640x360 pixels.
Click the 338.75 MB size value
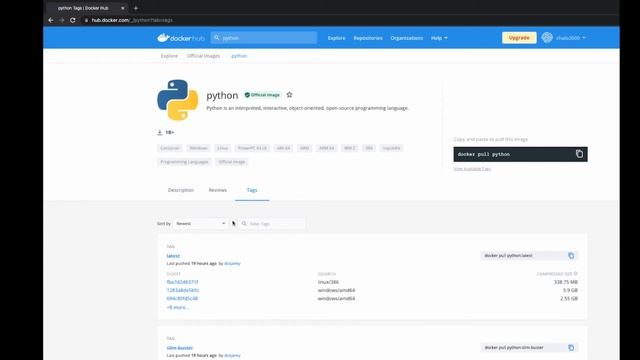(566, 282)
